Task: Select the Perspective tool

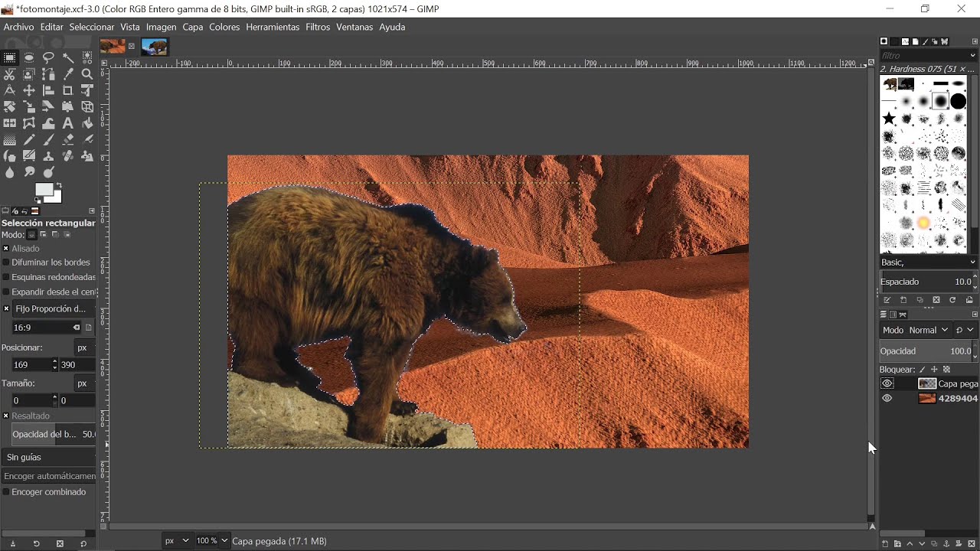Action: 68,107
